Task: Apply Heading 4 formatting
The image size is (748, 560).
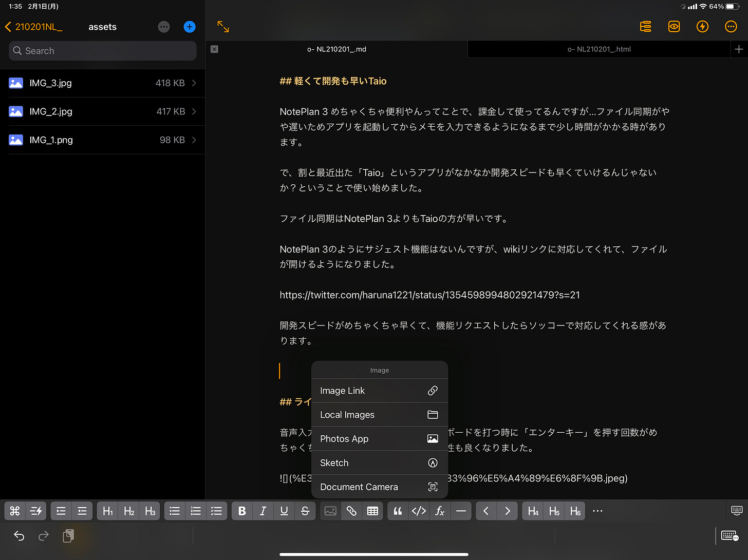Action: pyautogui.click(x=533, y=511)
